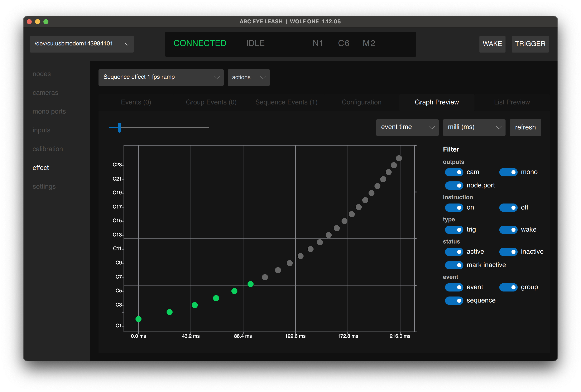Screen dimensions: 581x392
Task: Open the actions dropdown menu
Action: click(248, 77)
